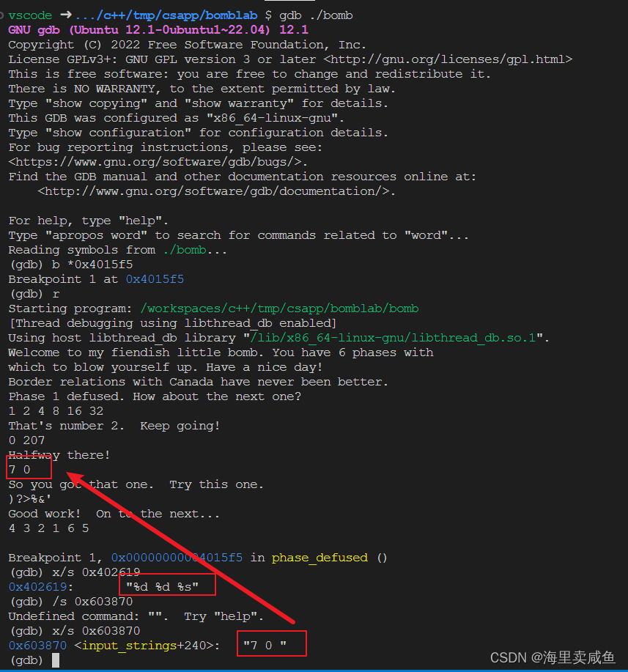
Task: Click the /workspaces/c++/tmp/csapp/bomblab/bomb program path
Action: click(x=279, y=309)
